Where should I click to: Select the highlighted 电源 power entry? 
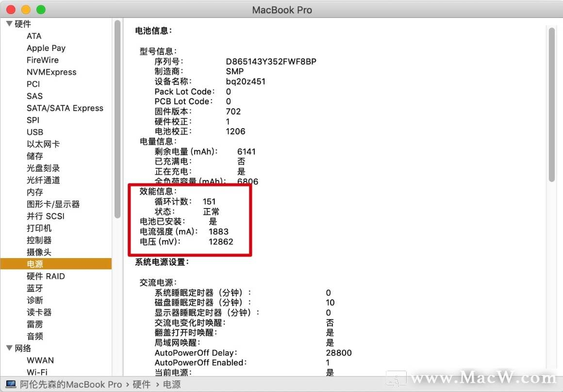tap(56, 264)
